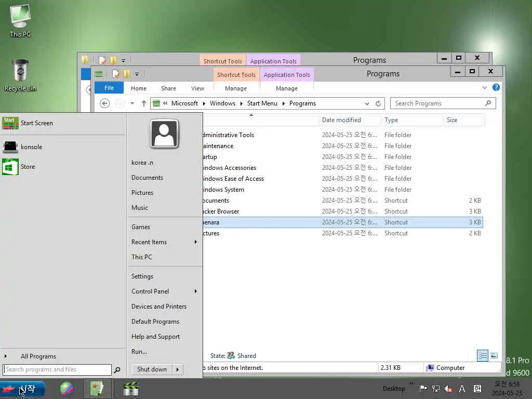Open Help and Support
The width and height of the screenshot is (532, 399).
155,337
